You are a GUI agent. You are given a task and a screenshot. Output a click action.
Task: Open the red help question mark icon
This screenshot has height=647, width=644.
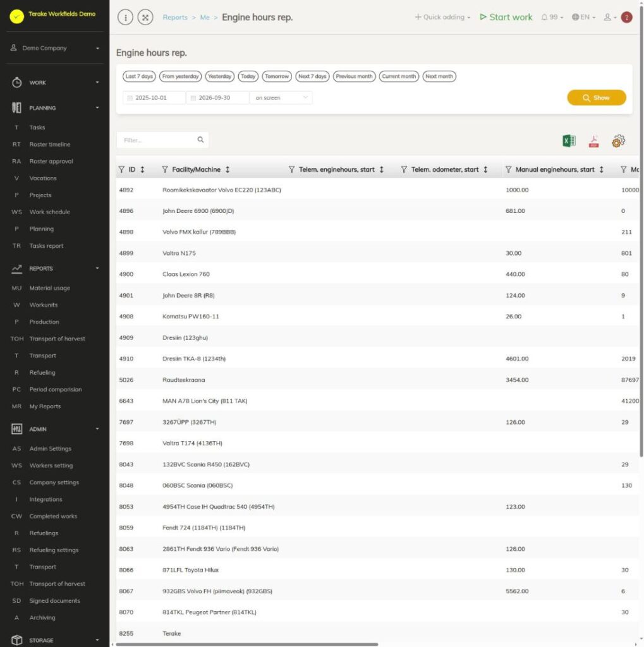[627, 17]
